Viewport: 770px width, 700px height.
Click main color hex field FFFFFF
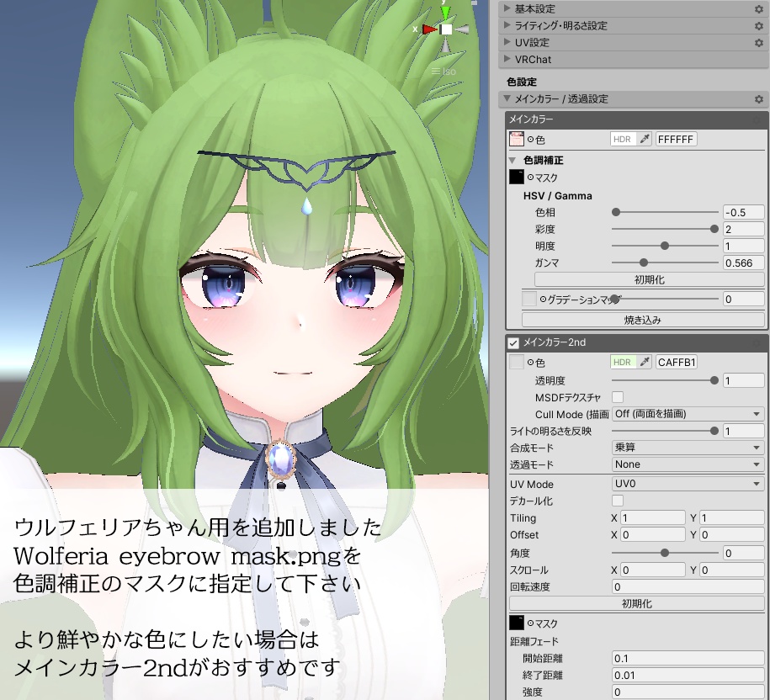[677, 140]
